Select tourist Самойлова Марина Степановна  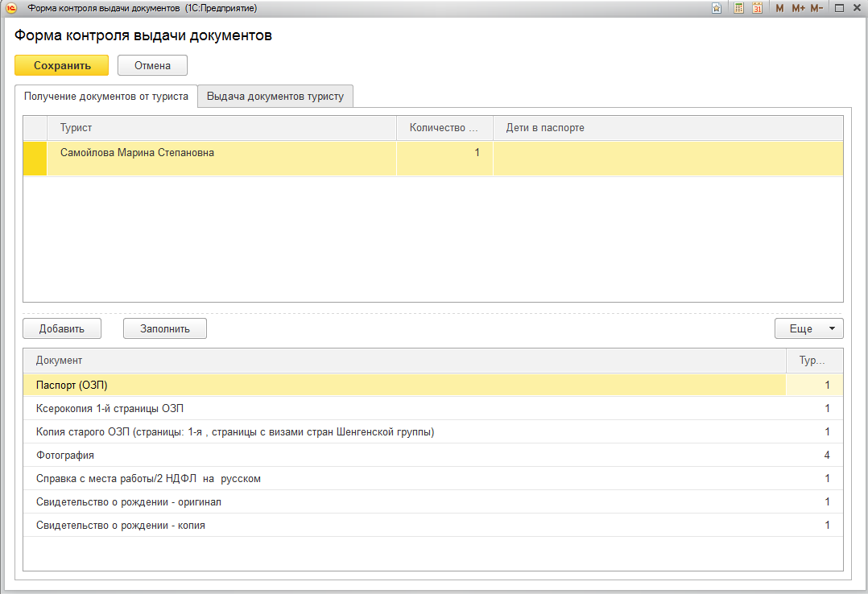tap(221, 159)
